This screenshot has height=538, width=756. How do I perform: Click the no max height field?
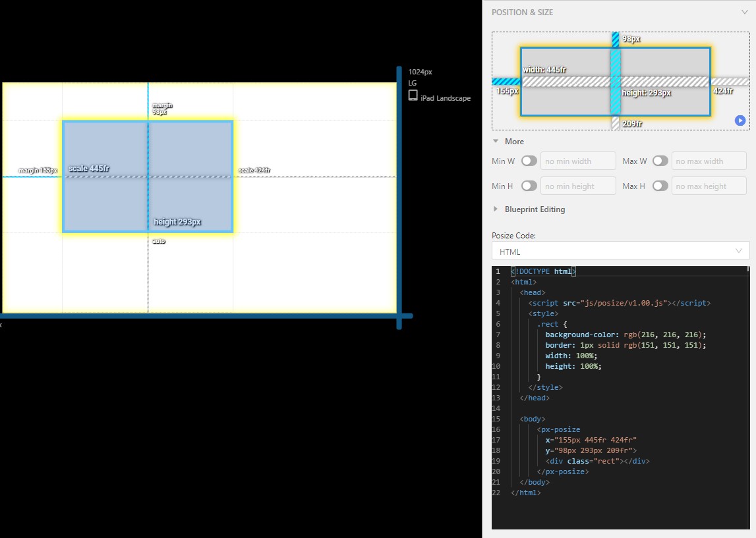pos(709,186)
